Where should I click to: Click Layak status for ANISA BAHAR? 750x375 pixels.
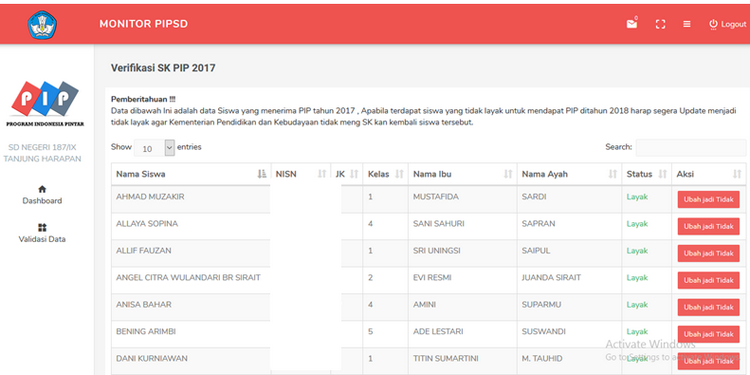[637, 305]
